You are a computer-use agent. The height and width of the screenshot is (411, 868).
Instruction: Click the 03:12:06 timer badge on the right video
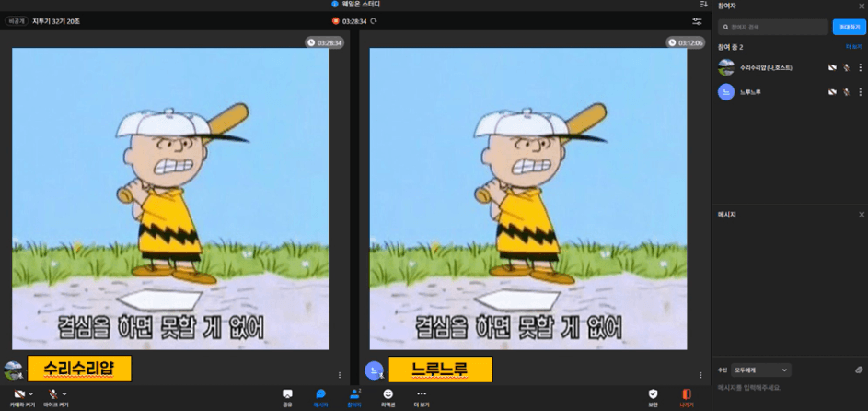[686, 42]
